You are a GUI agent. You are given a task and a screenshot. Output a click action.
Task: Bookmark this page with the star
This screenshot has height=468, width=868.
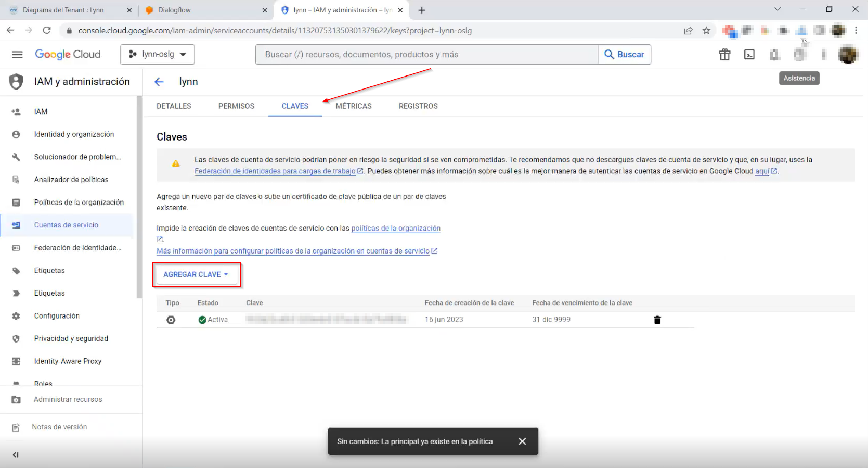[706, 31]
